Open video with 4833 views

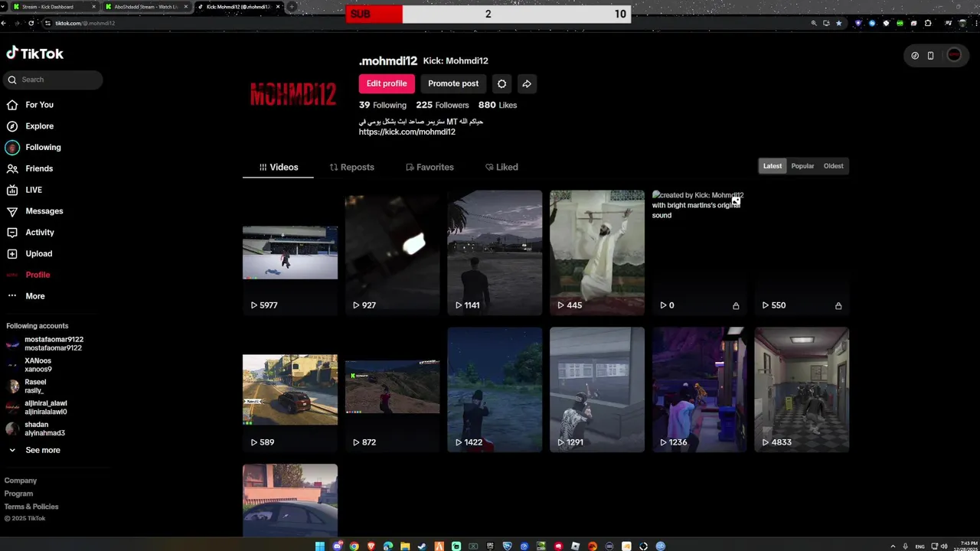(x=802, y=390)
